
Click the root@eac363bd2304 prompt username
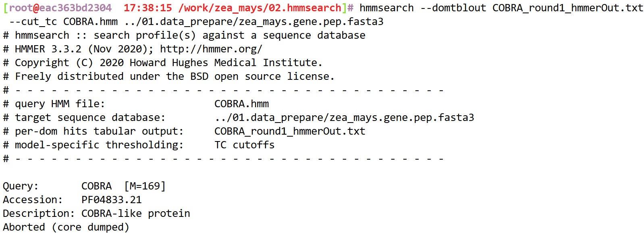pyautogui.click(x=60, y=8)
